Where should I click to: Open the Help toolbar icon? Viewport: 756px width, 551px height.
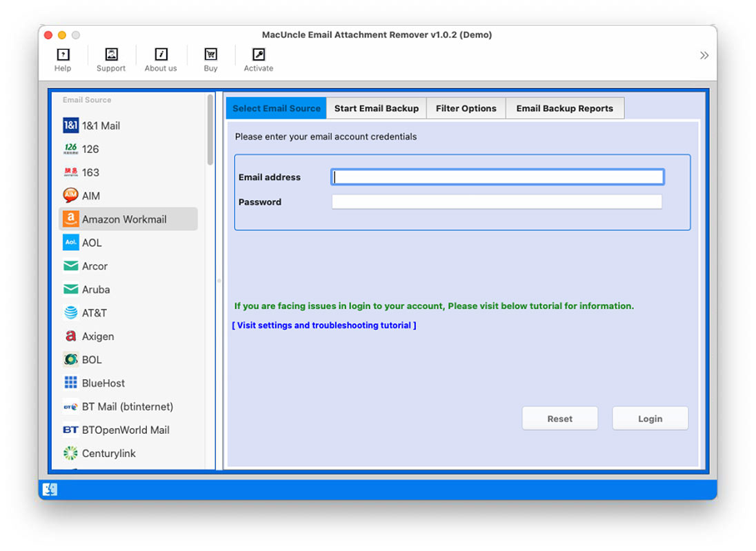pyautogui.click(x=63, y=55)
